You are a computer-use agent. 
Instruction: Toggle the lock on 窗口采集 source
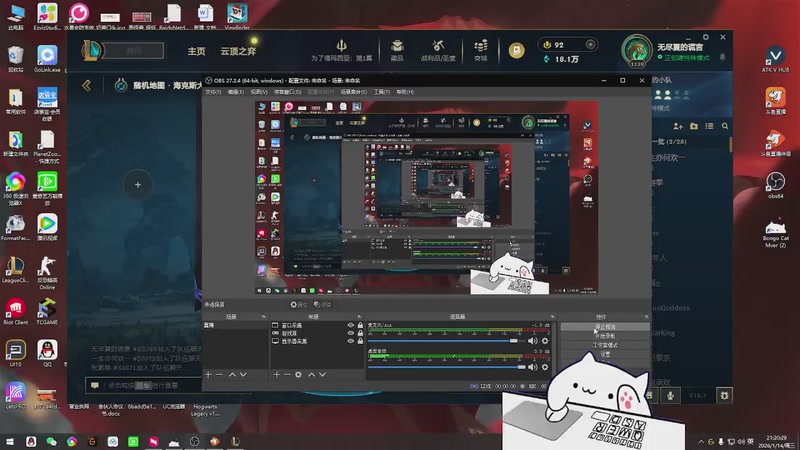click(x=360, y=325)
